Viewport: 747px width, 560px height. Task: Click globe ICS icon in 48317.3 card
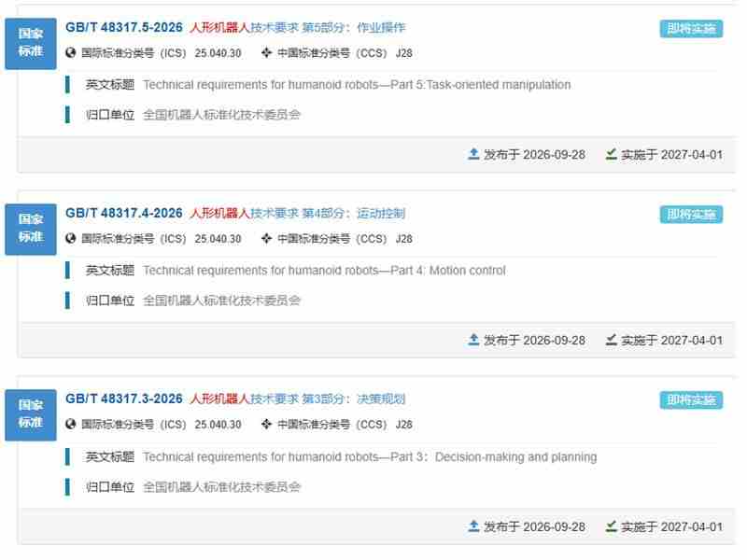click(71, 424)
